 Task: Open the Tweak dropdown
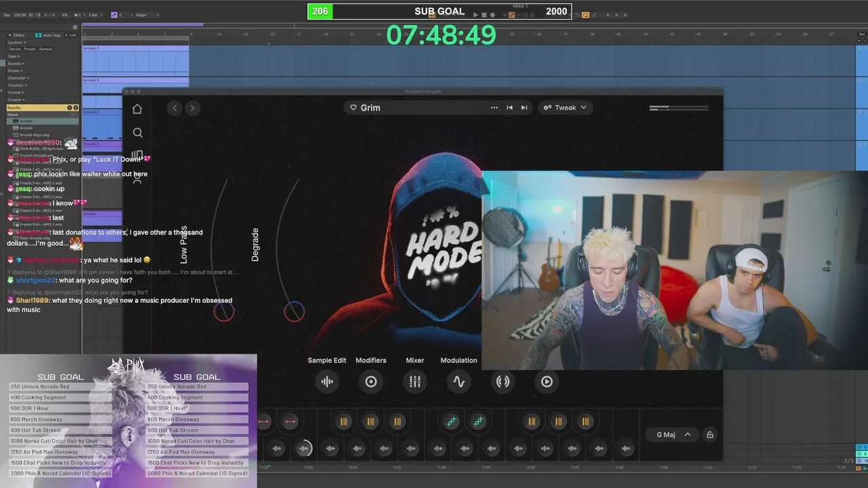coord(565,108)
